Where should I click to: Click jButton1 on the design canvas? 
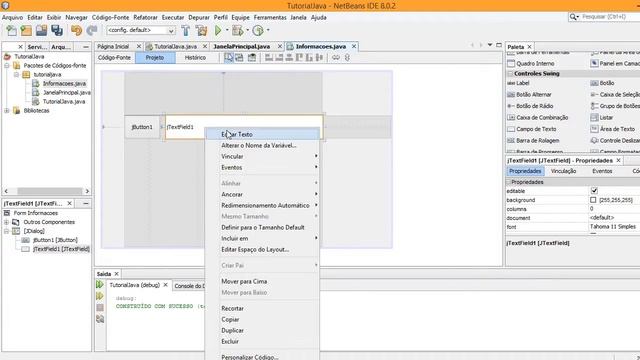tap(142, 127)
